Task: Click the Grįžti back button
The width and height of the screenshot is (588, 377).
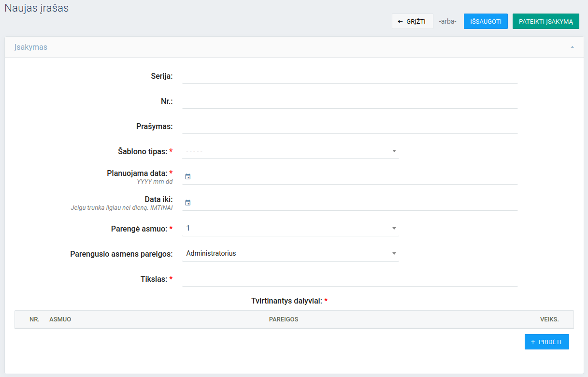Action: tap(412, 21)
